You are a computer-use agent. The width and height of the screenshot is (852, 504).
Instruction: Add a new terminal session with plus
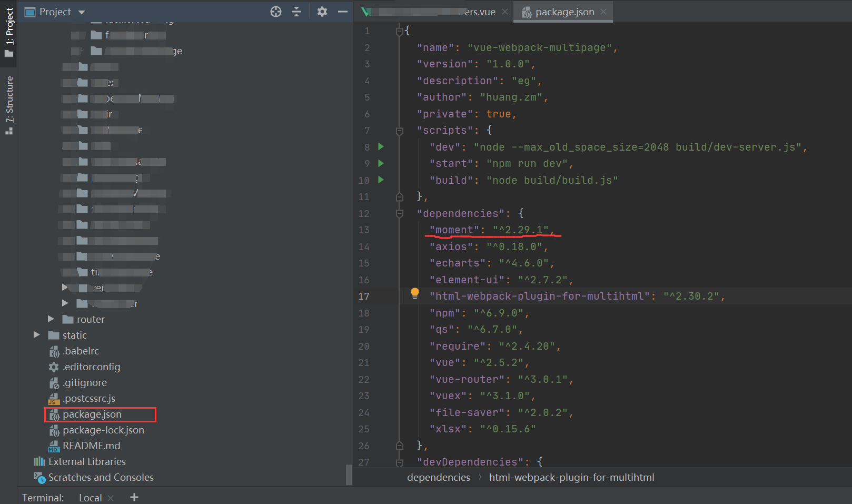point(134,497)
